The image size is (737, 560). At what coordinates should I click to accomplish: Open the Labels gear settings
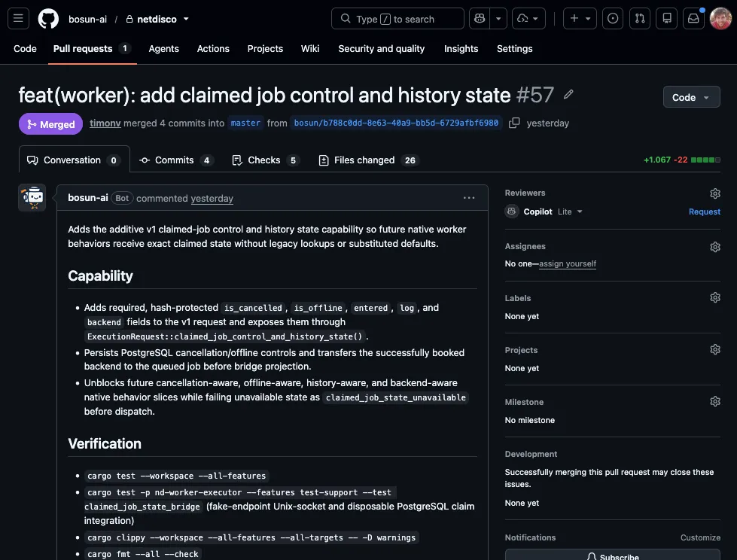[x=715, y=297]
